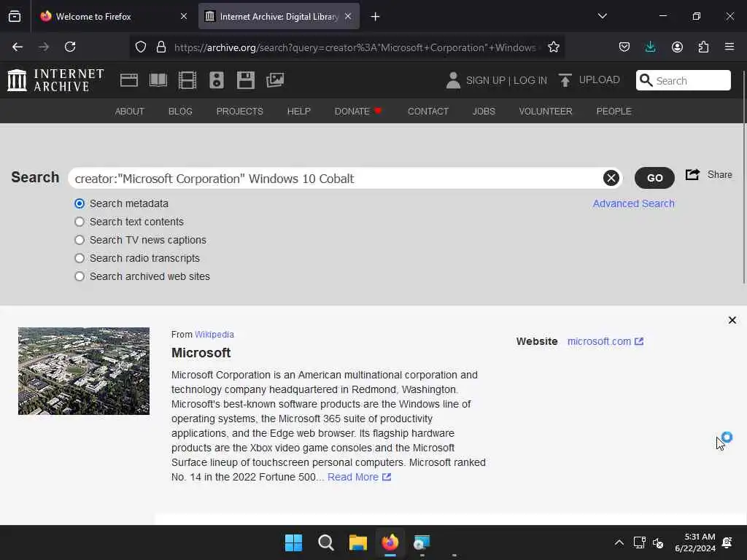Click the Share text label
The height and width of the screenshot is (560, 747).
pos(719,174)
